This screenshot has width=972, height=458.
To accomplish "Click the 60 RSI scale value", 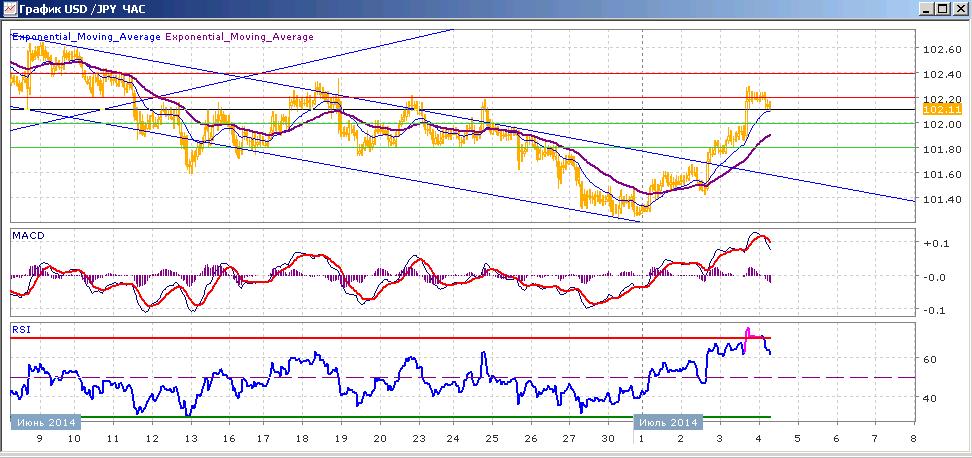I will (930, 359).
